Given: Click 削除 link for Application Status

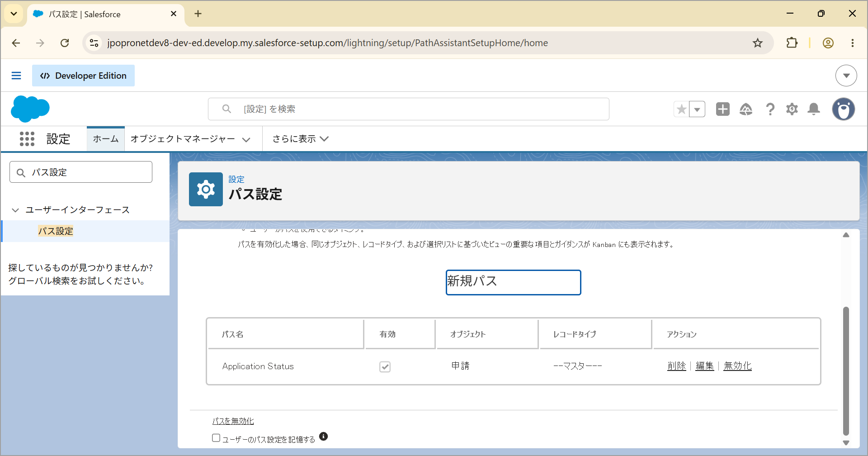Looking at the screenshot, I should [x=677, y=366].
